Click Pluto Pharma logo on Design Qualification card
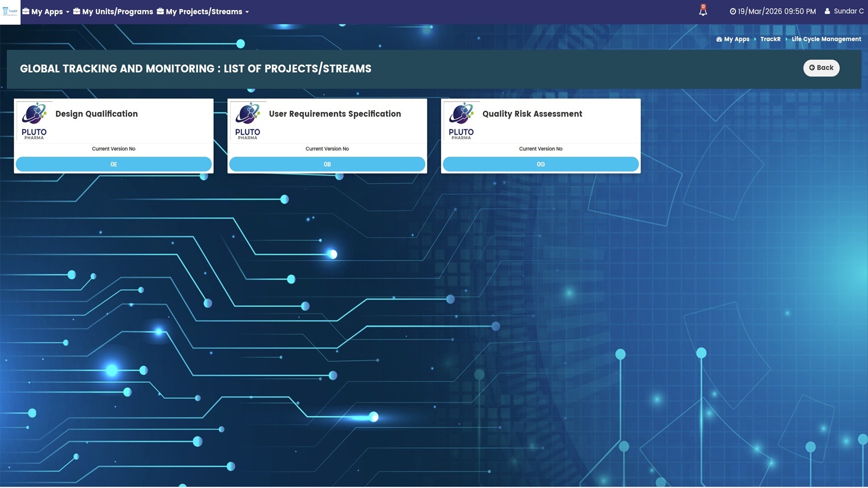 34,121
